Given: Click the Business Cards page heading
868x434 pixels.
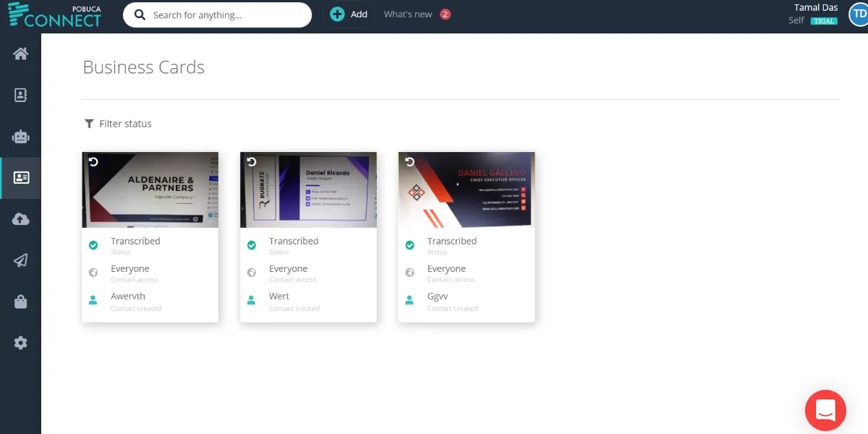Looking at the screenshot, I should coord(144,67).
